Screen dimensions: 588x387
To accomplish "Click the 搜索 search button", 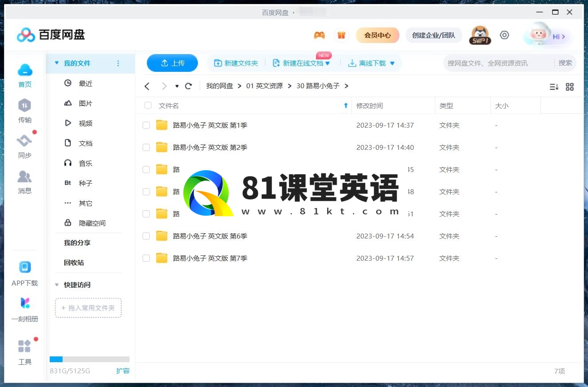I will [x=565, y=63].
